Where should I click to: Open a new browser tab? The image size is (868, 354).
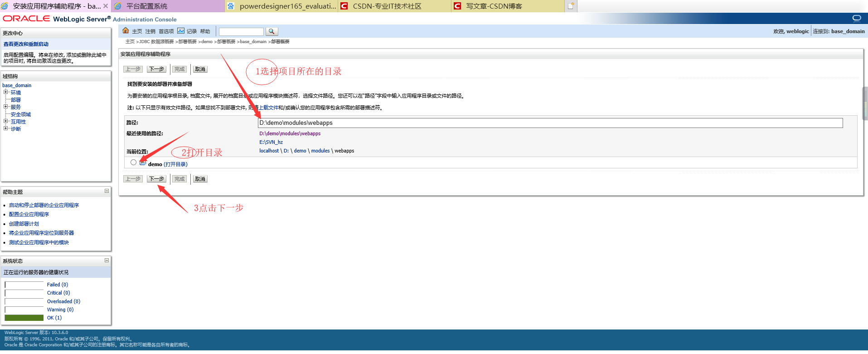(x=571, y=6)
